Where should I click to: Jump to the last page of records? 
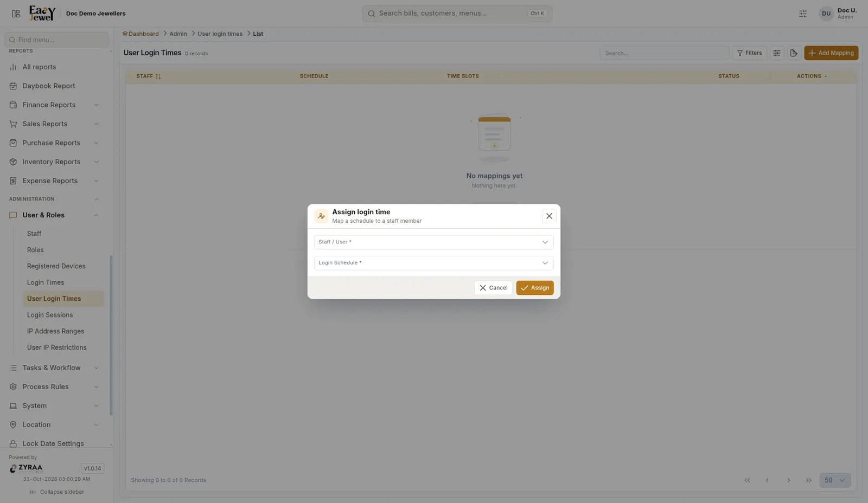tap(809, 480)
